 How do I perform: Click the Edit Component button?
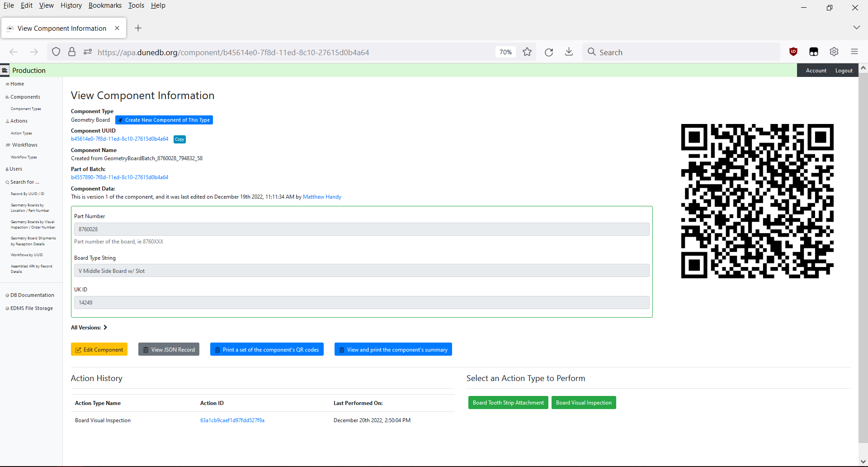point(99,349)
